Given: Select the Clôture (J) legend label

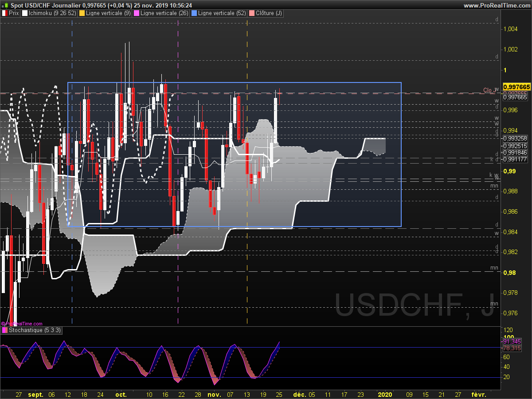Looking at the screenshot, I should coord(269,13).
